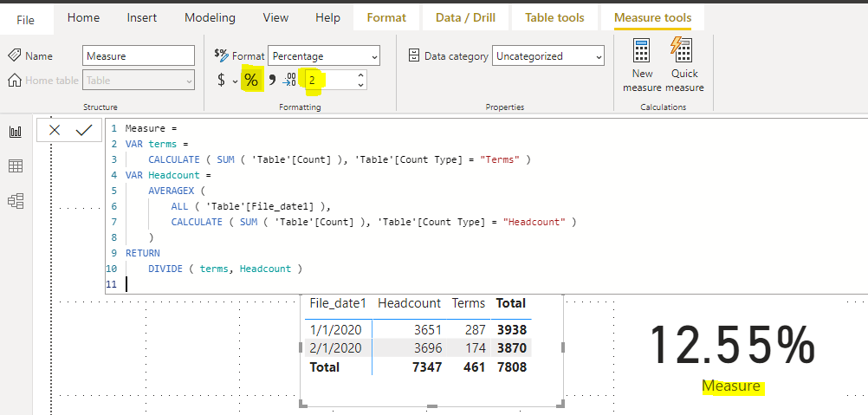Viewport: 868px width, 415px height.
Task: Increase decimal places with up arrow
Action: (x=361, y=75)
